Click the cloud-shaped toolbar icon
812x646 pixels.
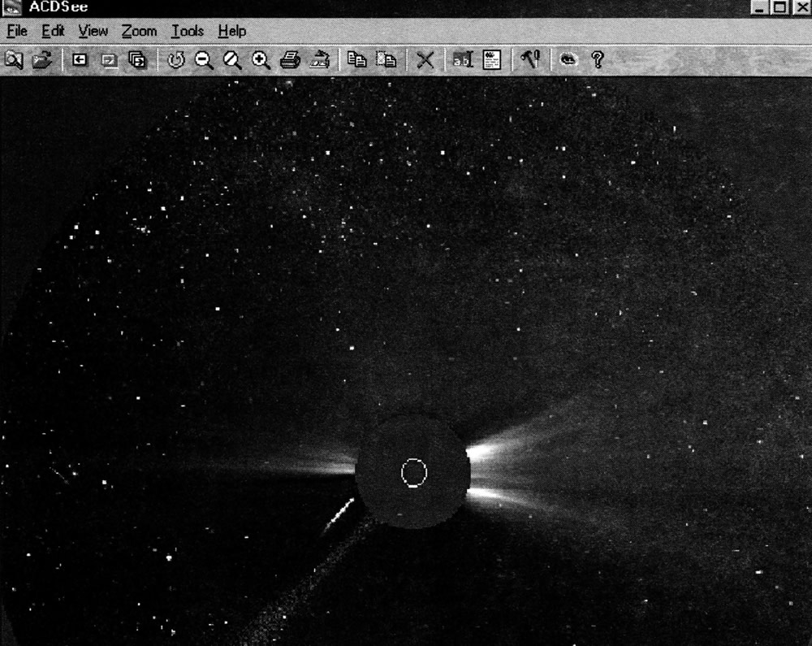[568, 59]
